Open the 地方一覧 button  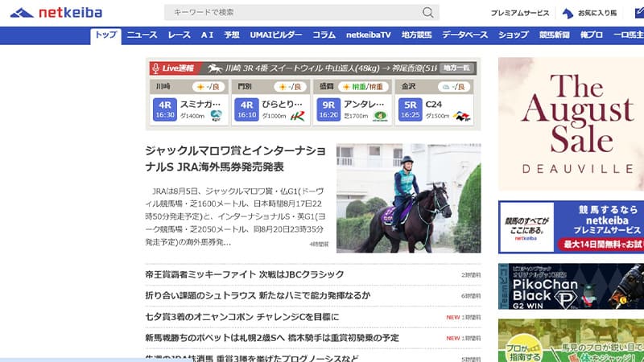(x=456, y=68)
